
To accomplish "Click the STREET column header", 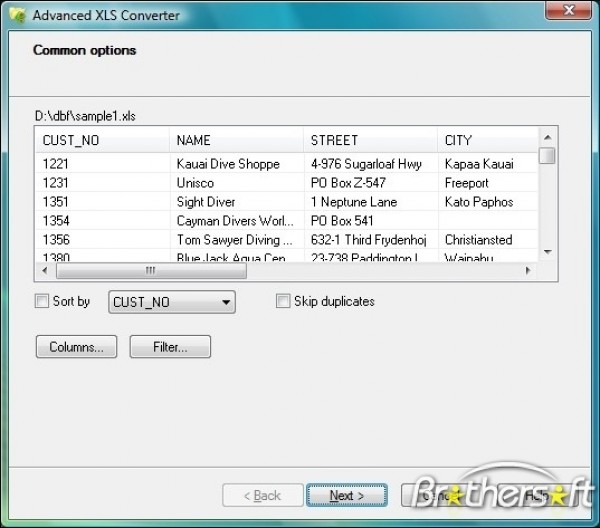I will [x=370, y=140].
